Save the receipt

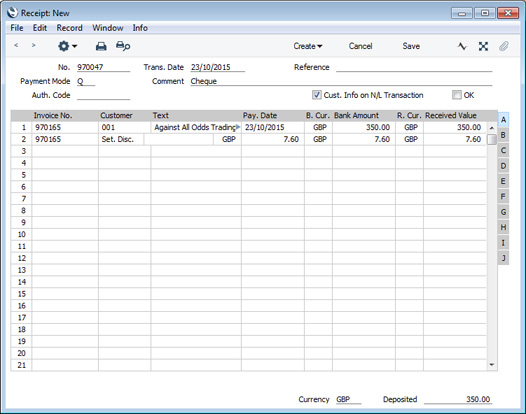[x=411, y=46]
